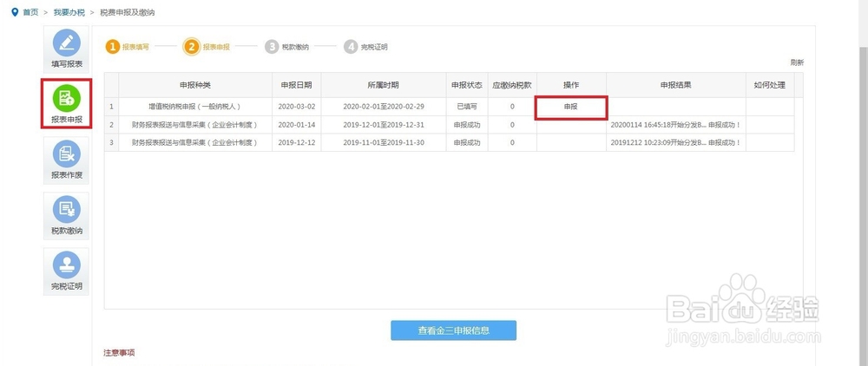Screen dimensions: 868x366
Task: Click the page's vertical scrollbar
Action: point(863,205)
